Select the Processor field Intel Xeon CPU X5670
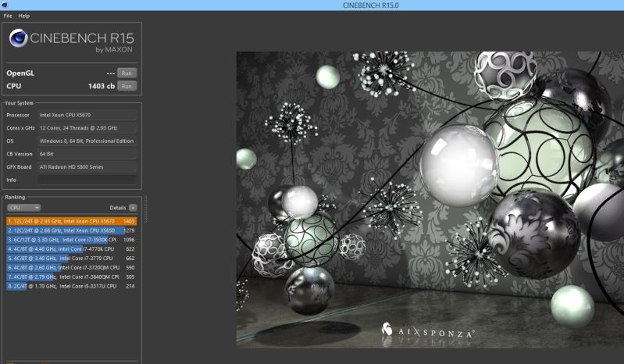The image size is (624, 364). 87,115
